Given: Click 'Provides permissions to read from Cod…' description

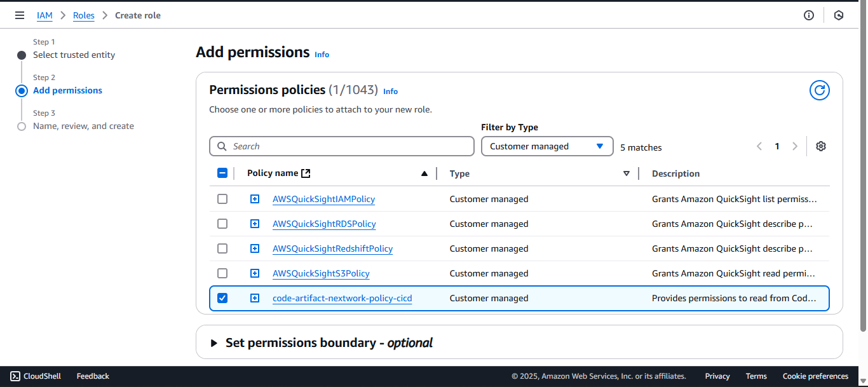Looking at the screenshot, I should [735, 298].
